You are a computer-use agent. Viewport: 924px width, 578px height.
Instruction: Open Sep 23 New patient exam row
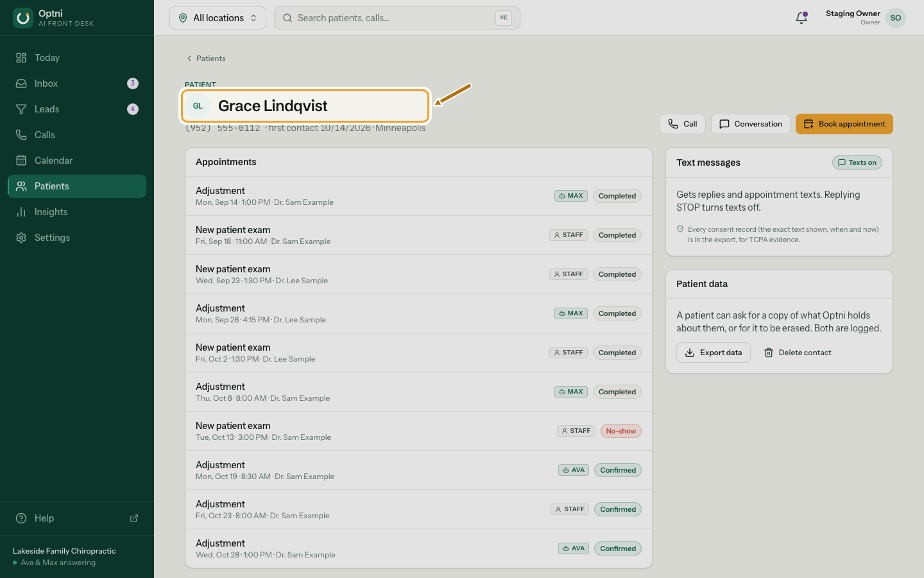(418, 274)
